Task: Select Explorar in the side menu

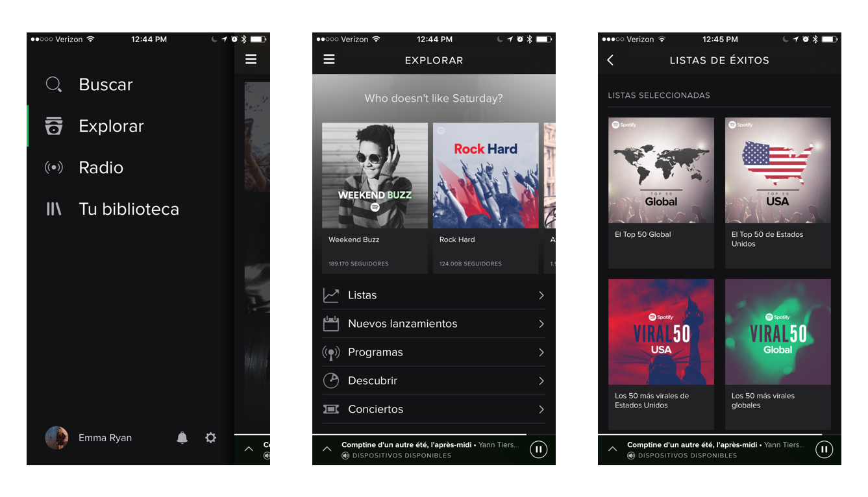Action: 111,126
